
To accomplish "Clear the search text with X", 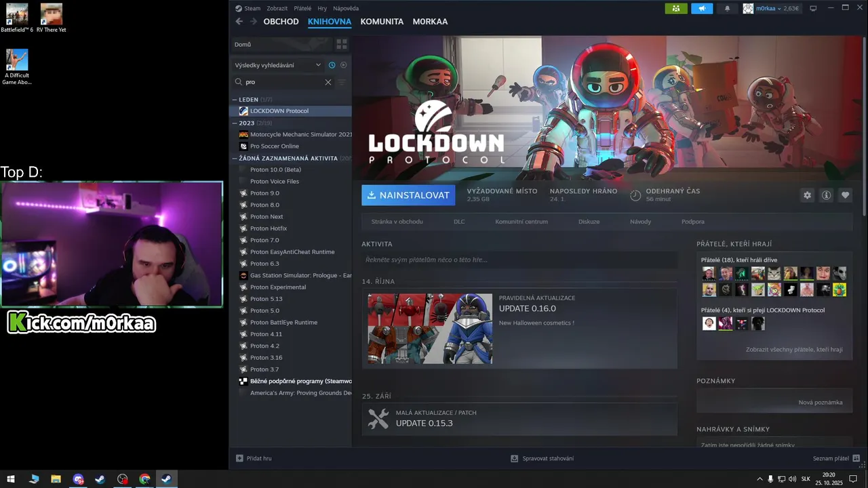I will point(328,82).
